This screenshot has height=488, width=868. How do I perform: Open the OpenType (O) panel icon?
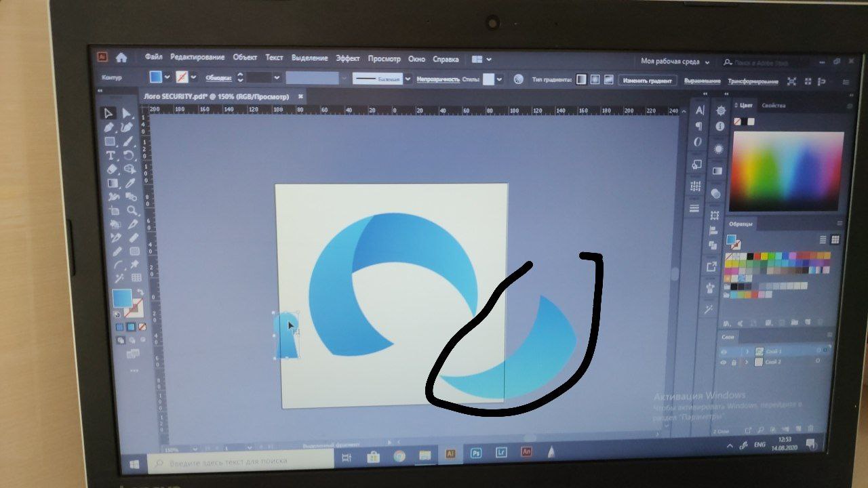[698, 142]
